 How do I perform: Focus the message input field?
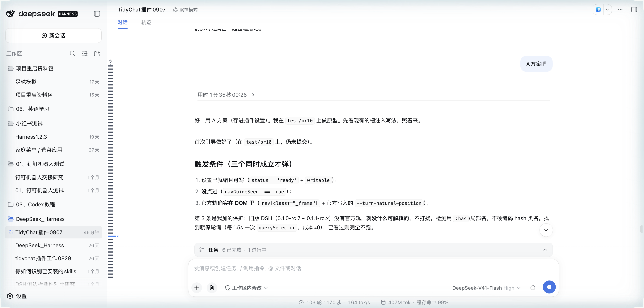point(373,268)
